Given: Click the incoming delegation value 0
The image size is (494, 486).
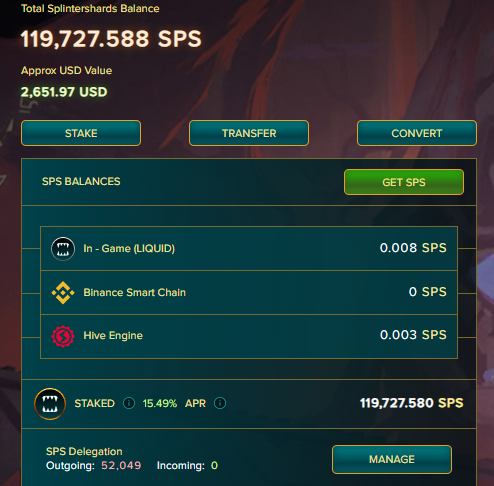Looking at the screenshot, I should pyautogui.click(x=214, y=465).
